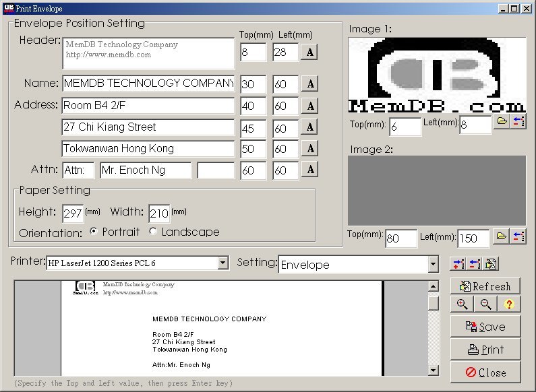
Task: Open font settings for Room B4 2/F row
Action: (x=309, y=106)
